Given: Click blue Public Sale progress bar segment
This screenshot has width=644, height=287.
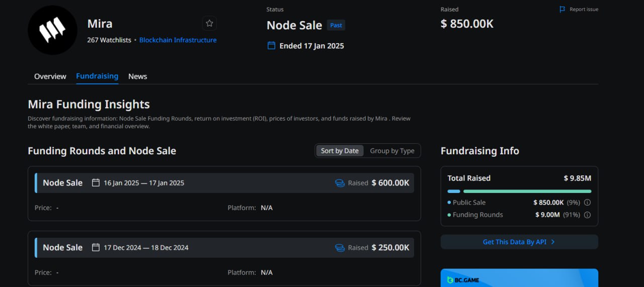Looking at the screenshot, I should click(x=454, y=192).
